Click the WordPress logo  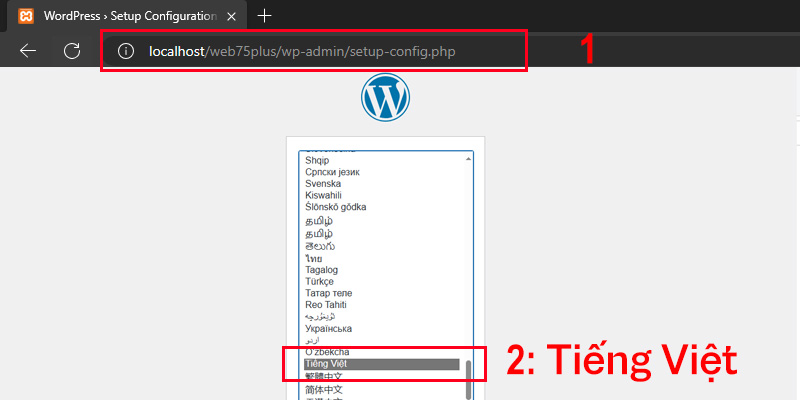tap(385, 97)
